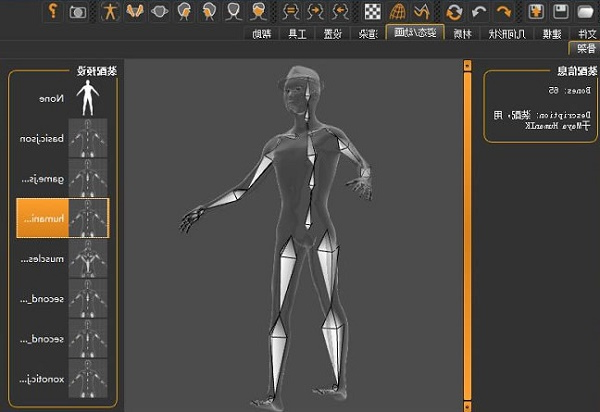Viewport: 600px width, 412px height.
Task: Click the redo arrow icon
Action: pos(503,11)
